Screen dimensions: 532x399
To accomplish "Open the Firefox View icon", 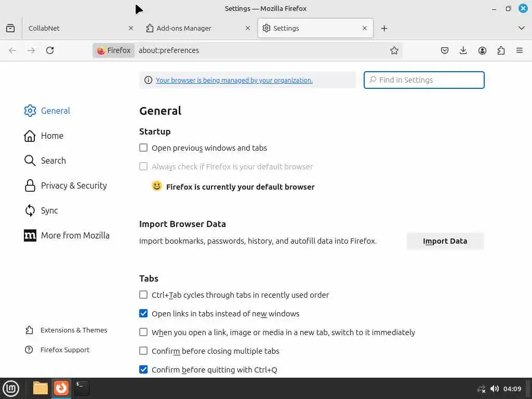I will tap(10, 28).
